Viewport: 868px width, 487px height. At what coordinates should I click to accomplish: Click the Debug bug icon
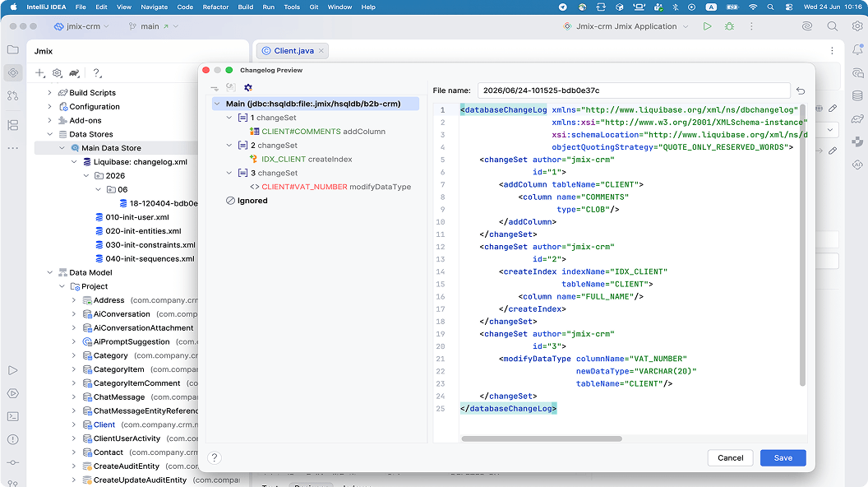click(730, 26)
